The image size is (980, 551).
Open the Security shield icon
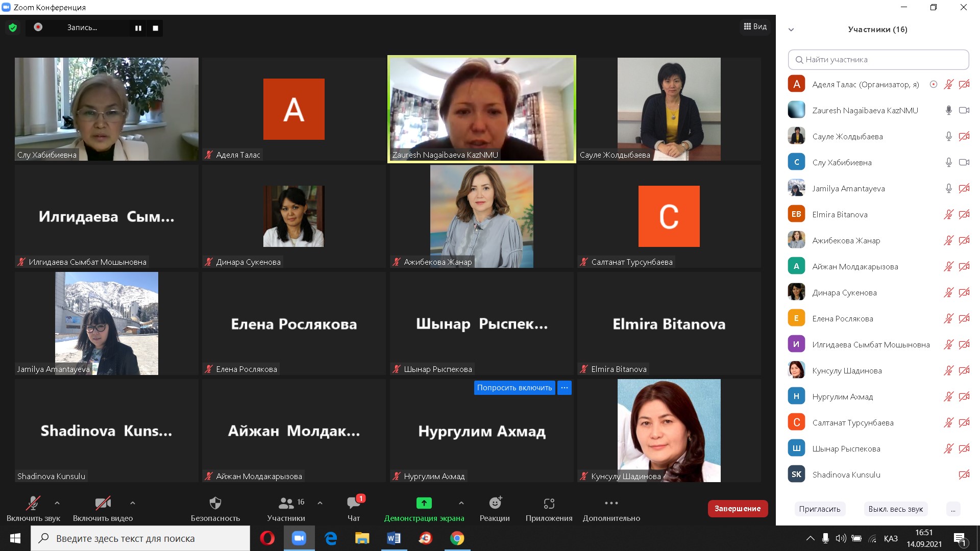[215, 504]
